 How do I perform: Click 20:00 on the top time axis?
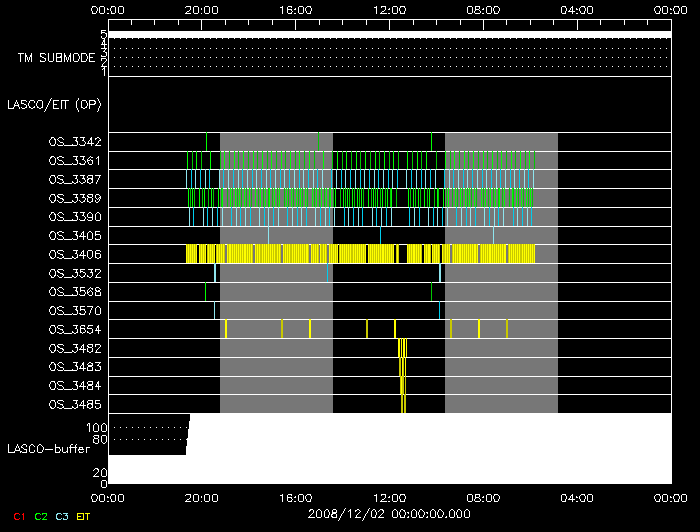coord(202,10)
